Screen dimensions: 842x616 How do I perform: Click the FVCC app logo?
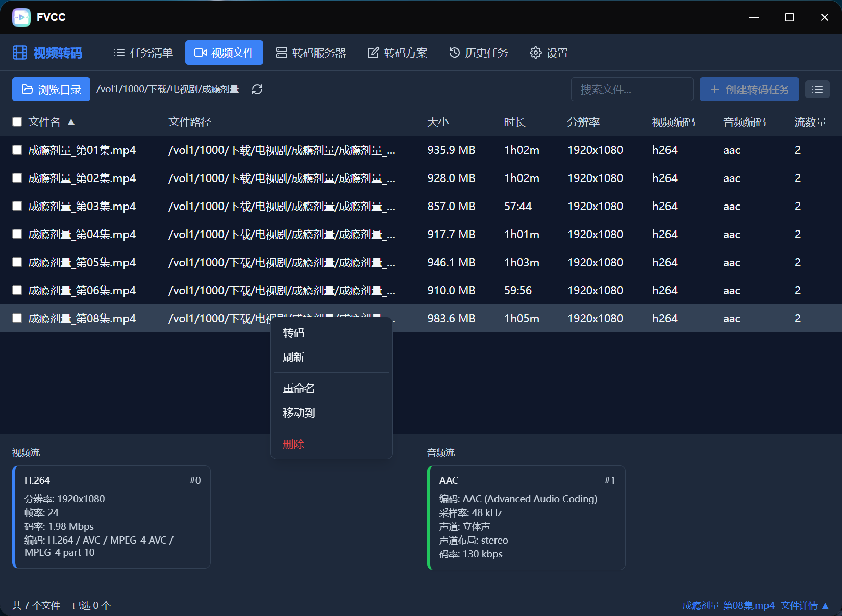click(21, 17)
